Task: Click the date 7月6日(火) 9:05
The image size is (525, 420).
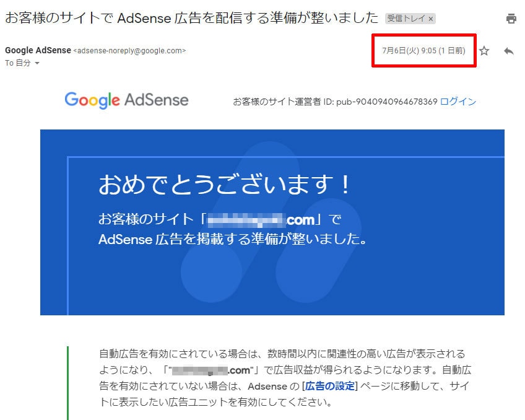Action: pos(409,51)
